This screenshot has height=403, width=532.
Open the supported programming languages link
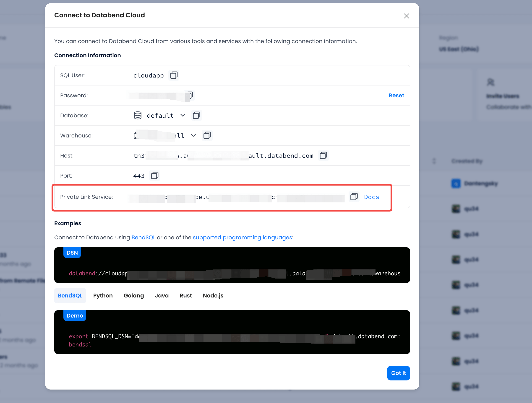[x=243, y=238]
